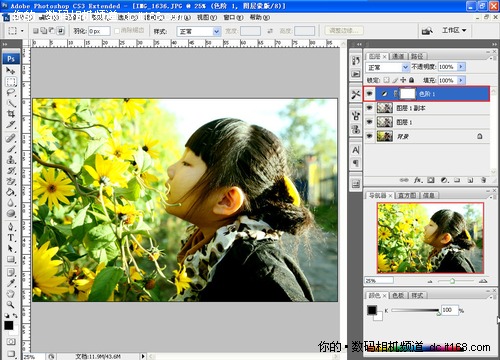Select the Type tool
Image resolution: width=500 pixels, height=360 pixels.
click(11, 238)
